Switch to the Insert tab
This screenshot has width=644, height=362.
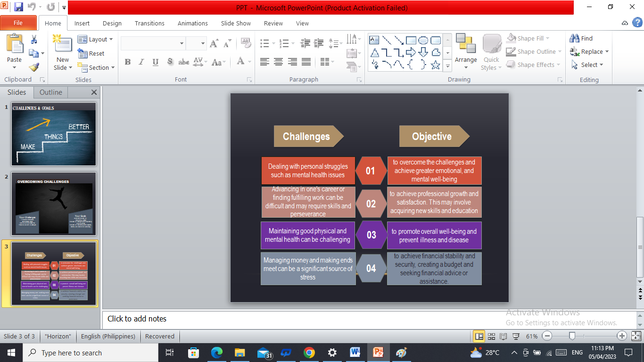pyautogui.click(x=82, y=23)
